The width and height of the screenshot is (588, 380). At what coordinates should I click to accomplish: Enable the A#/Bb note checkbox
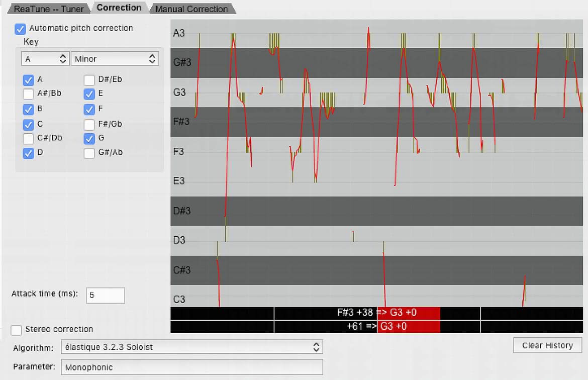pos(28,94)
